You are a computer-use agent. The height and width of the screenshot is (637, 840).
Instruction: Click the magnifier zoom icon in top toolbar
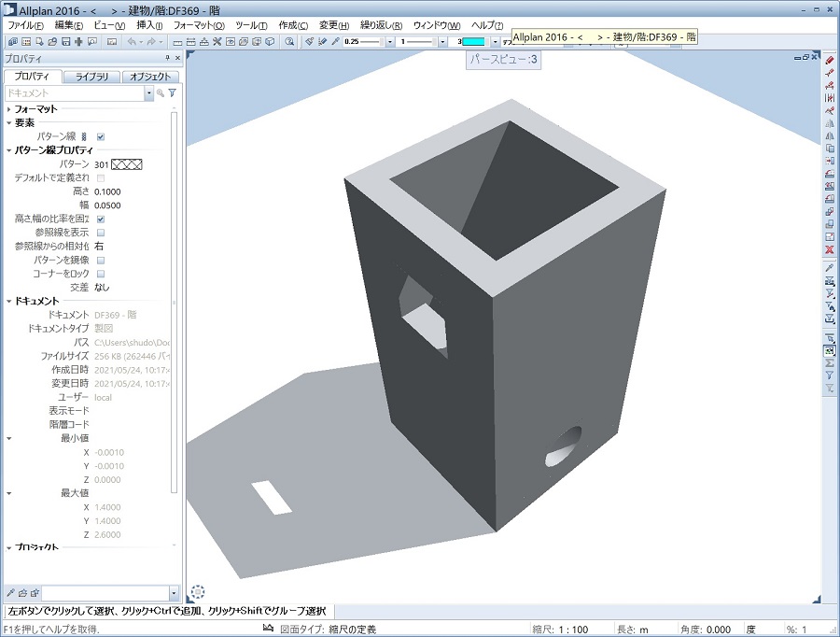pos(289,42)
